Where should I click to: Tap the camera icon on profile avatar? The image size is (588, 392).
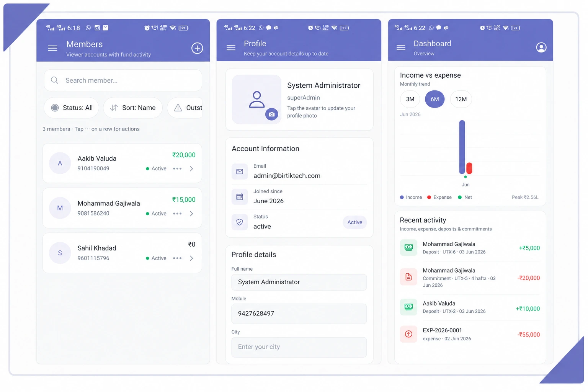(x=272, y=114)
